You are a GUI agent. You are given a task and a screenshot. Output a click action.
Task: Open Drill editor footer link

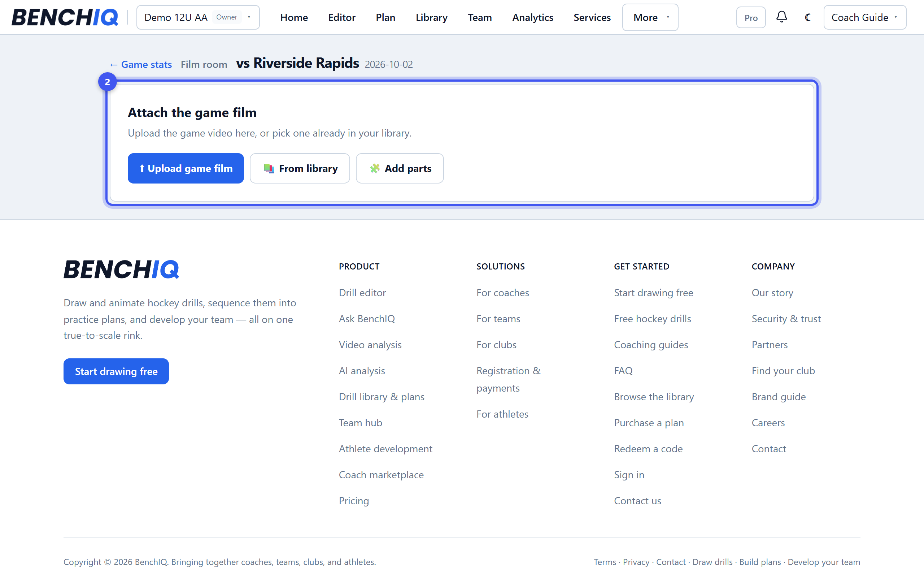(x=362, y=293)
